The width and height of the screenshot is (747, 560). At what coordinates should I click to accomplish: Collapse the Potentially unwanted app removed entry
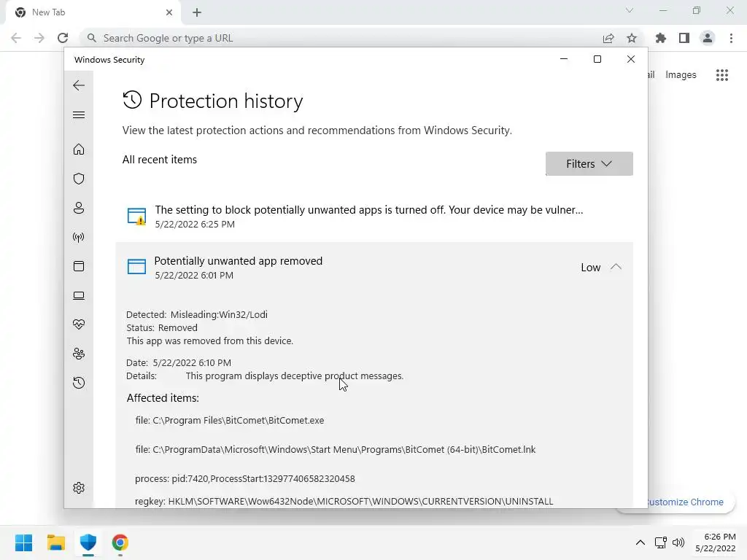point(616,267)
